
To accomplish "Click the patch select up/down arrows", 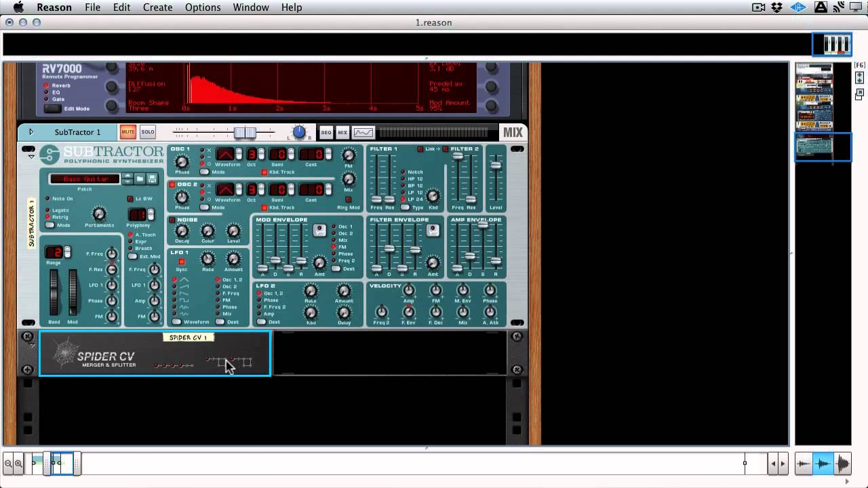I will pyautogui.click(x=126, y=179).
